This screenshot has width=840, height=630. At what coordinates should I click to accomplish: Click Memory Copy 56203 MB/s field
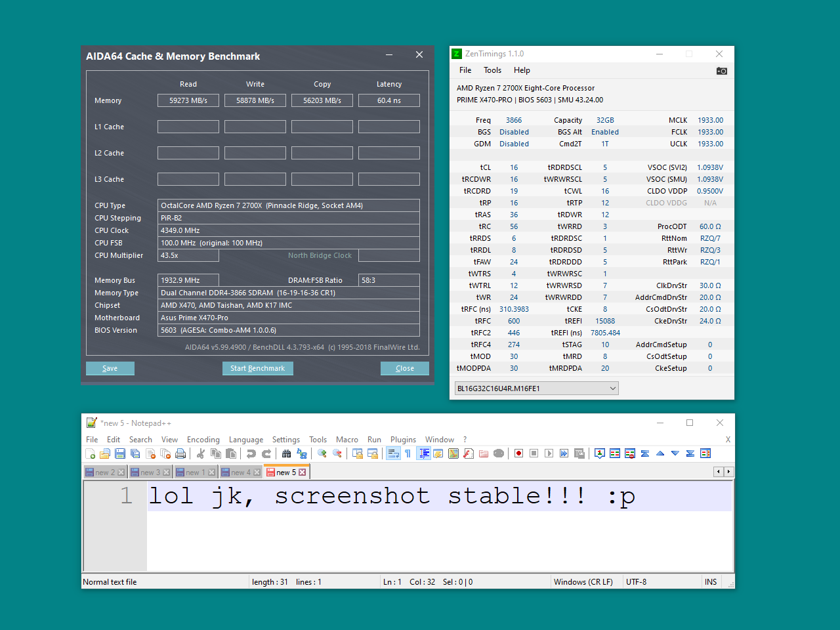[x=322, y=100]
